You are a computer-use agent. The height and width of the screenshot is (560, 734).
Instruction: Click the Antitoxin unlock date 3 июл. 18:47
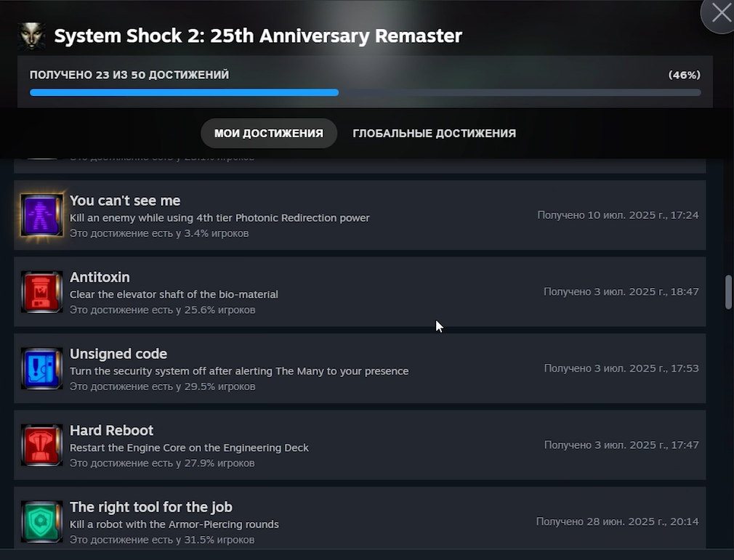(x=621, y=292)
